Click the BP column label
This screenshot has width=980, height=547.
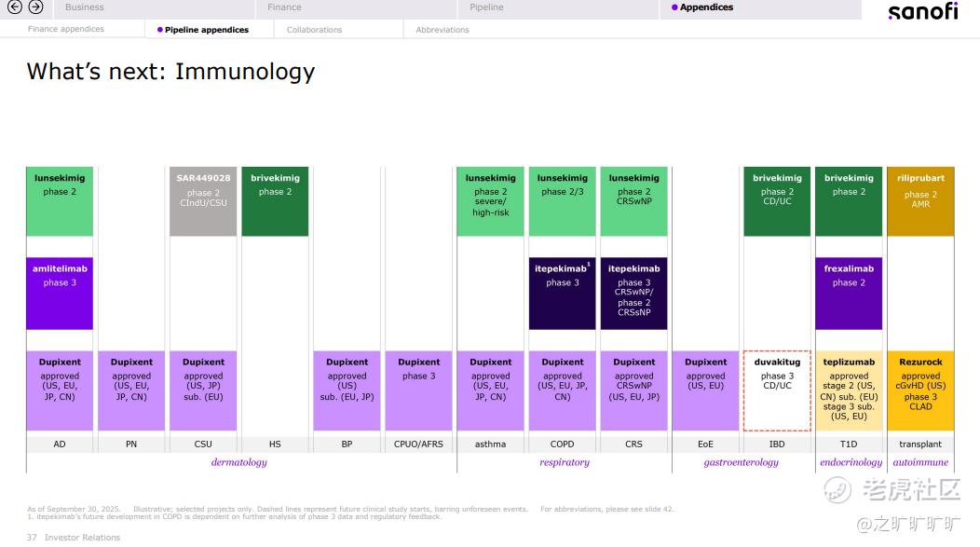point(347,444)
